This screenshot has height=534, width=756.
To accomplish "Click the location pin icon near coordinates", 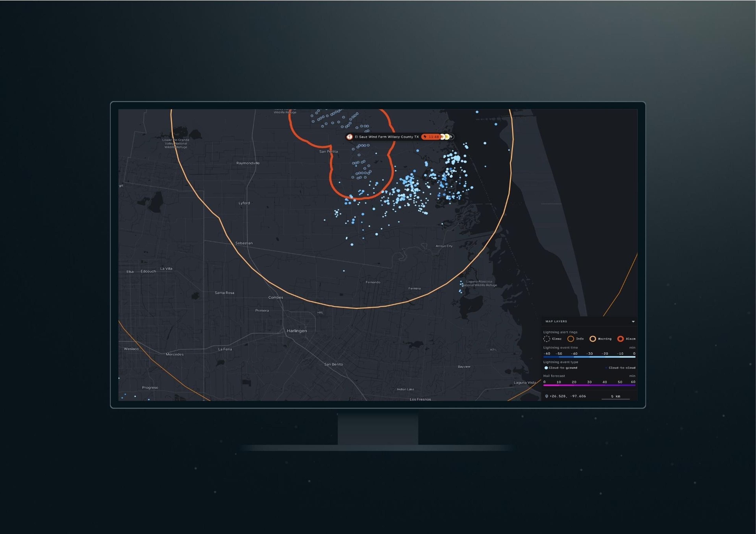I will pos(547,397).
